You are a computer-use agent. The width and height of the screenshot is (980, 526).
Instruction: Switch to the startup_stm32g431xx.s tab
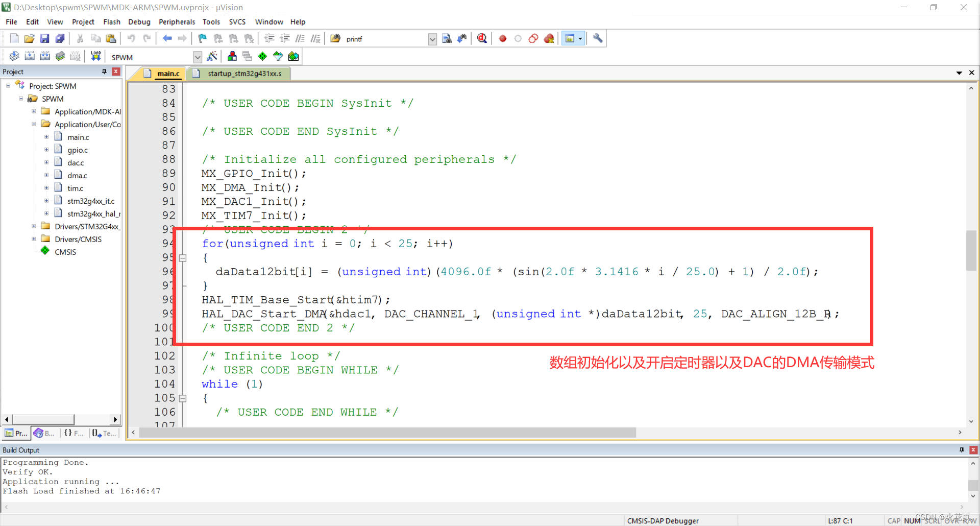click(239, 74)
